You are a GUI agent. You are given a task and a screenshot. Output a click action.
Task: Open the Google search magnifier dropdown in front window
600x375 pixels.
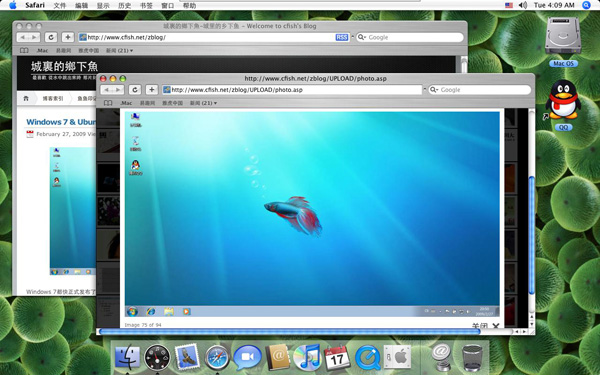(434, 90)
